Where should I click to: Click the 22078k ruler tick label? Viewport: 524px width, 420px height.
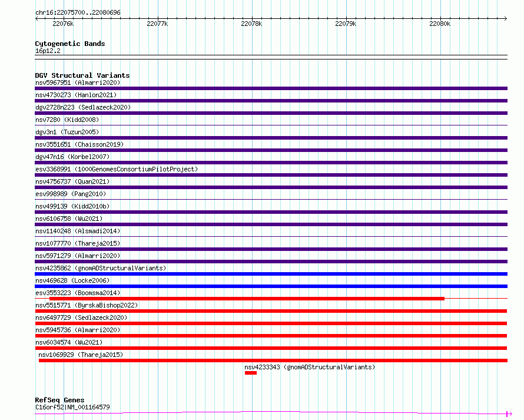coord(251,24)
